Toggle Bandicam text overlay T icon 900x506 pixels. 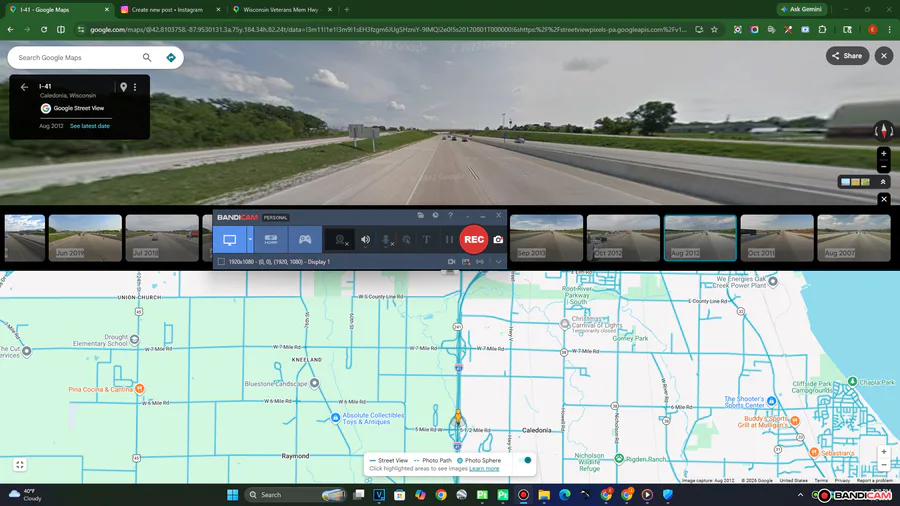pyautogui.click(x=426, y=240)
